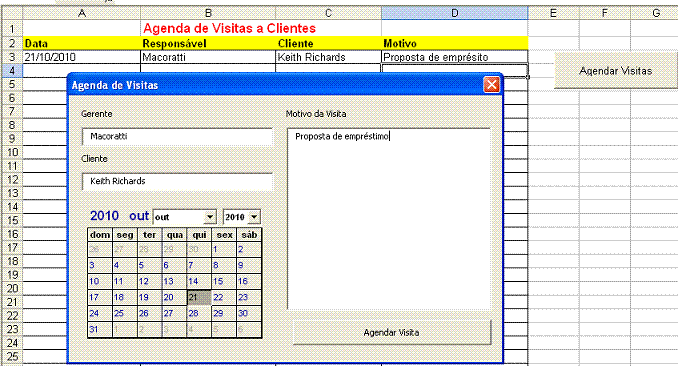Click the Motivo da Visita text area
678x366 pixels.
(x=389, y=218)
